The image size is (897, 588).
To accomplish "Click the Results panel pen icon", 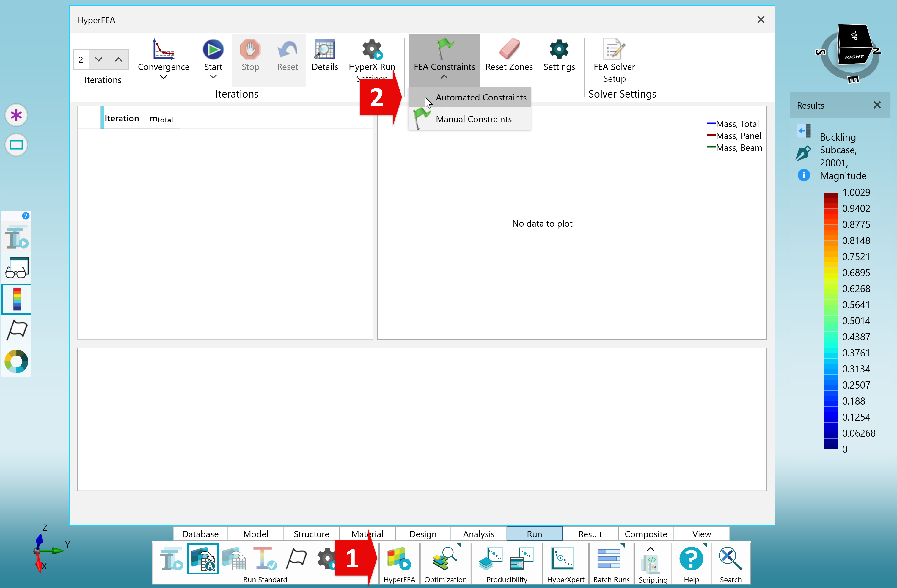I will [x=803, y=153].
